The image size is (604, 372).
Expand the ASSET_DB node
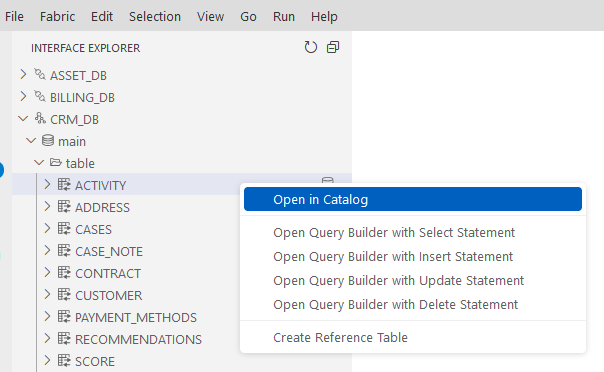pos(23,74)
